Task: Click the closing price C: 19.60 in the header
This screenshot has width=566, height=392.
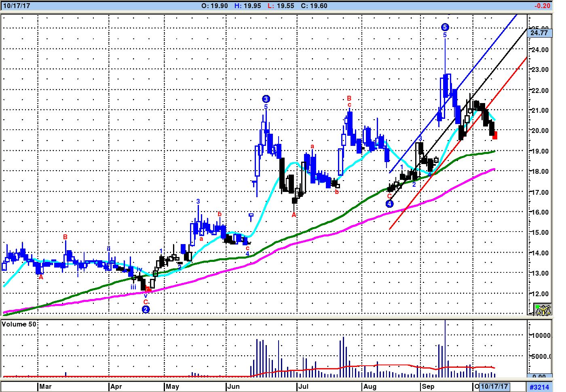Action: (x=314, y=6)
